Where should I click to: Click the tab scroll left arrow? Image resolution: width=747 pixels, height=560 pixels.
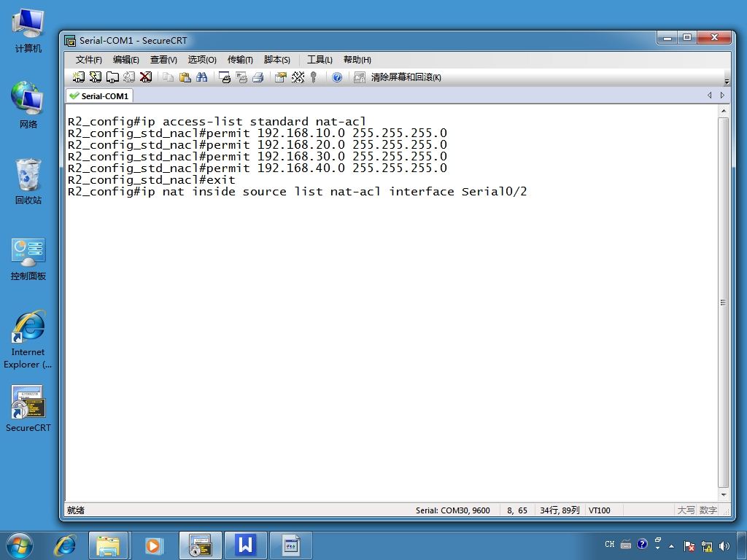point(709,96)
